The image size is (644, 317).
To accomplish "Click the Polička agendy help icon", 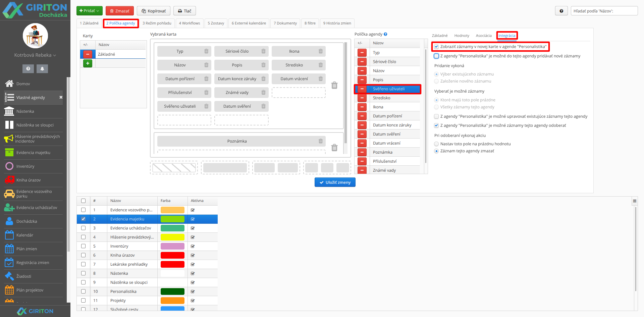I will [385, 34].
